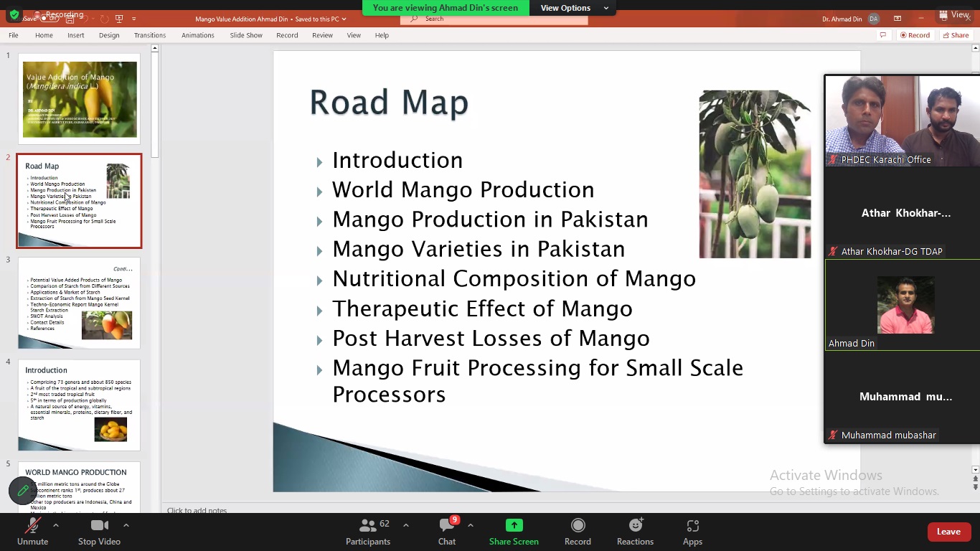
Task: Unmute the microphone
Action: click(32, 532)
